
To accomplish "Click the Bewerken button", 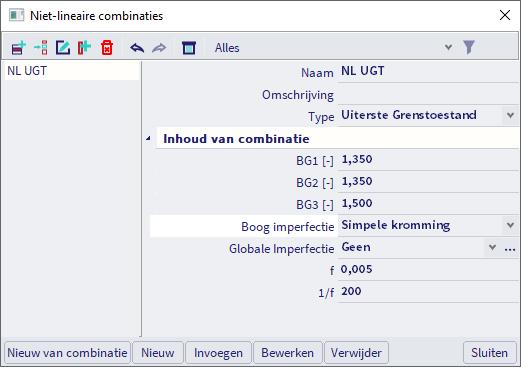I will (288, 353).
